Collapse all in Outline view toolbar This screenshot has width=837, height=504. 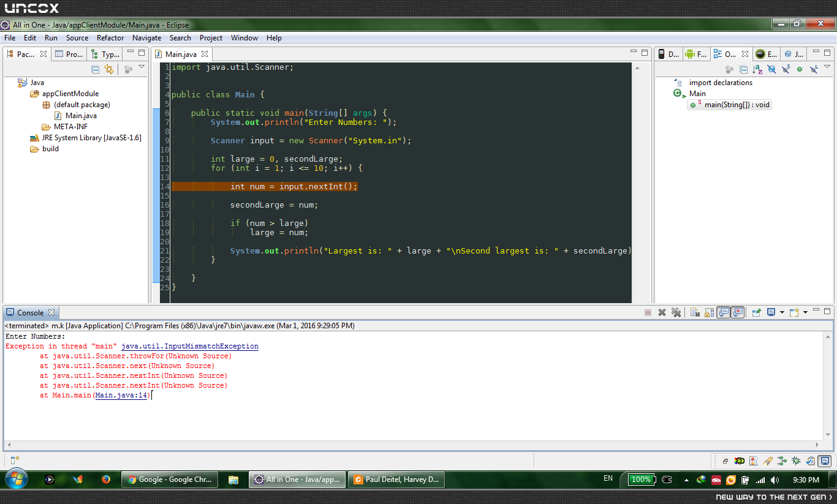tap(743, 69)
